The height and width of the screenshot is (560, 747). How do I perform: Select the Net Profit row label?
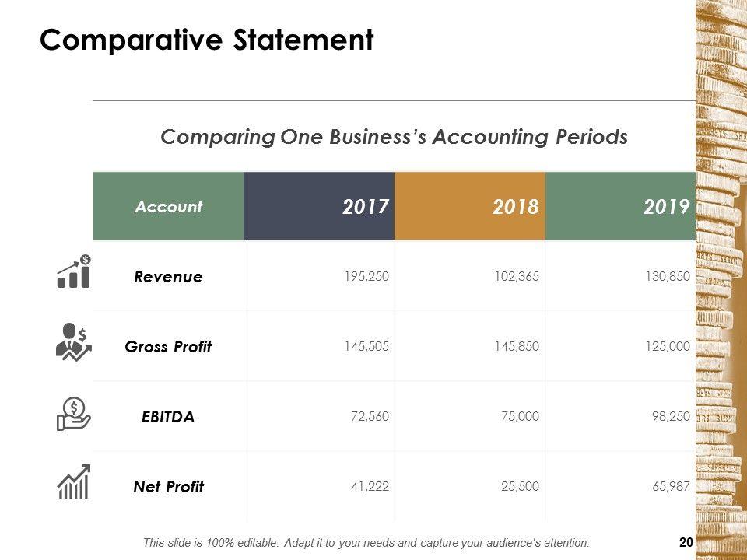point(168,487)
